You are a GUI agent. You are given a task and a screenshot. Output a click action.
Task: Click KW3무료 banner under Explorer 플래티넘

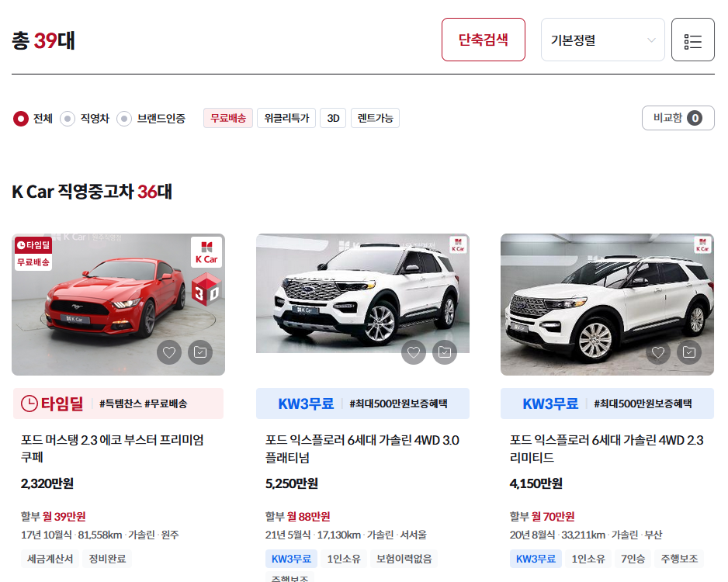click(x=362, y=404)
